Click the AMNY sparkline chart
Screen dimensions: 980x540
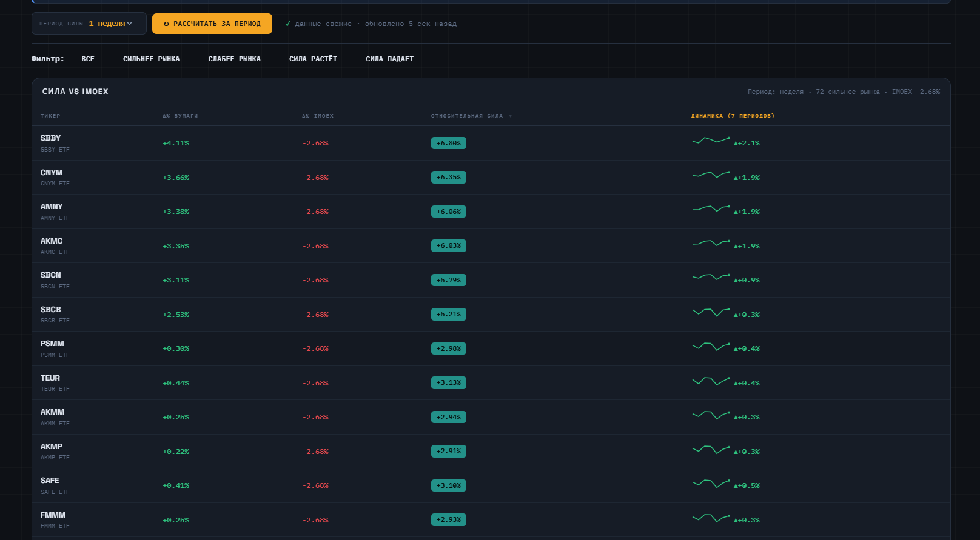click(x=711, y=209)
